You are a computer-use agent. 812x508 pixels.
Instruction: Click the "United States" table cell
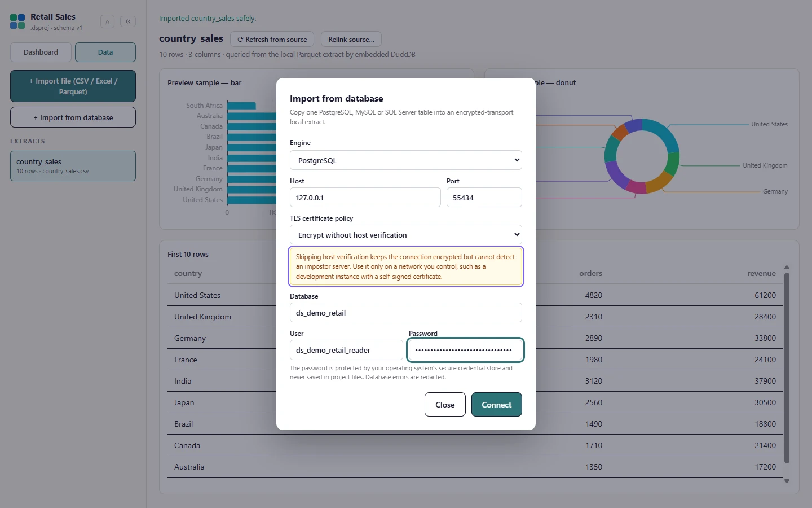point(197,295)
